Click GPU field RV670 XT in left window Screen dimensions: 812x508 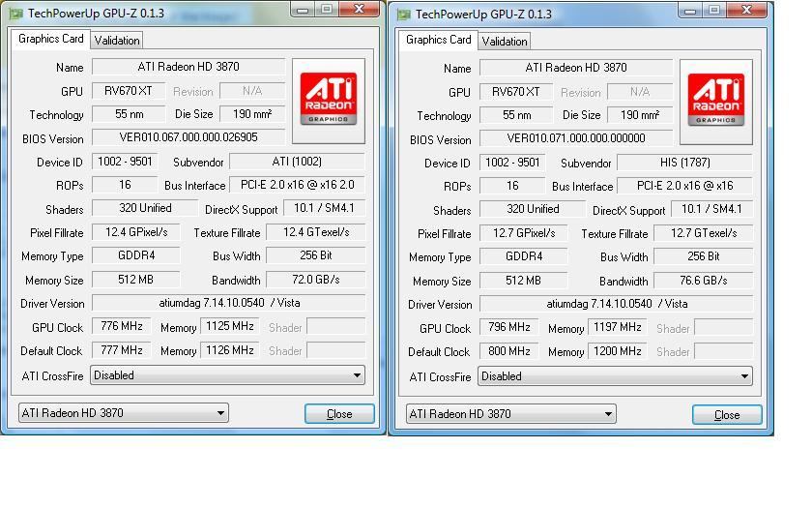pyautogui.click(x=129, y=91)
